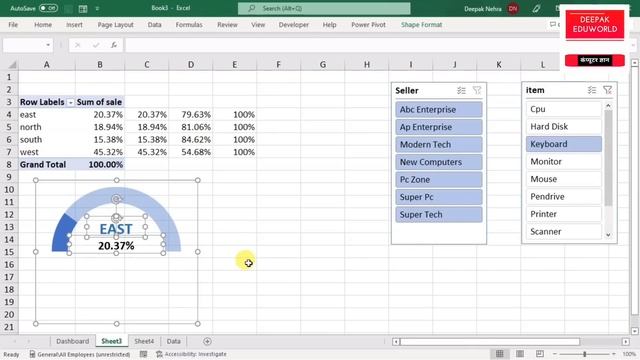The width and height of the screenshot is (640, 360).
Task: Click the zoom slider handle
Action: pos(585,354)
